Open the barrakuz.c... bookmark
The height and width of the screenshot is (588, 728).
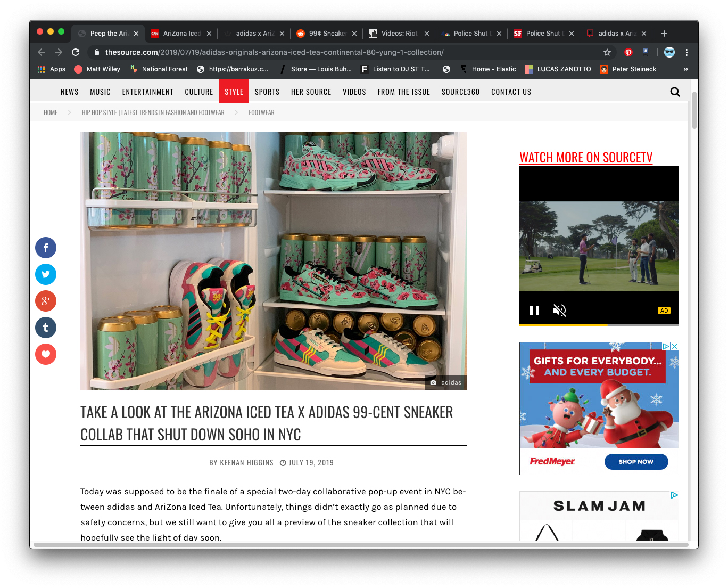coord(233,69)
